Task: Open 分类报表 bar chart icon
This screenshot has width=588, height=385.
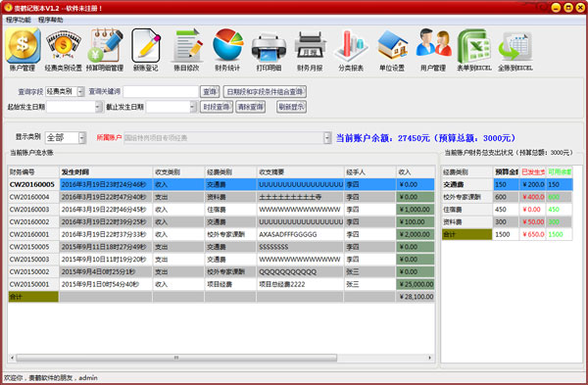Action: pos(351,46)
